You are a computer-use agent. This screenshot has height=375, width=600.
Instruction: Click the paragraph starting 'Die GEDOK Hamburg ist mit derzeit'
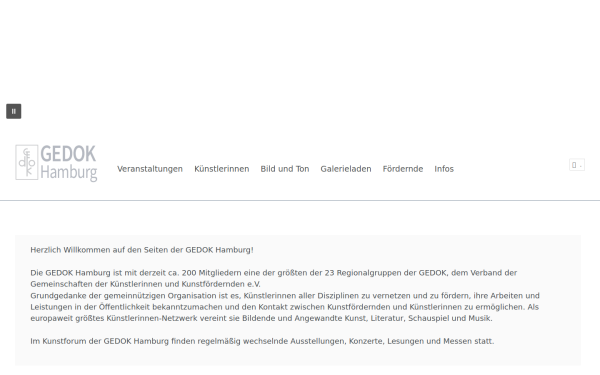pos(274,278)
